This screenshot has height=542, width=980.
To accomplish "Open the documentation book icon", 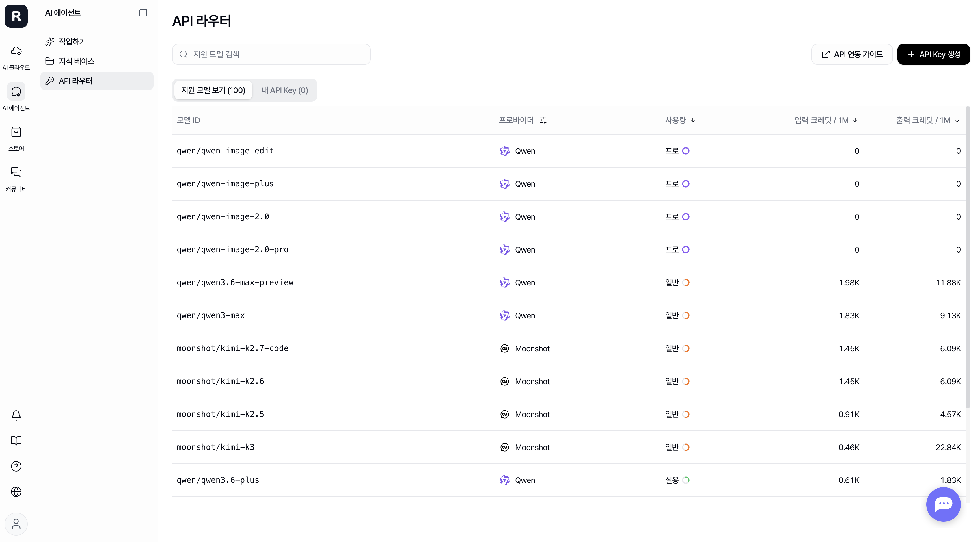I will tap(16, 441).
